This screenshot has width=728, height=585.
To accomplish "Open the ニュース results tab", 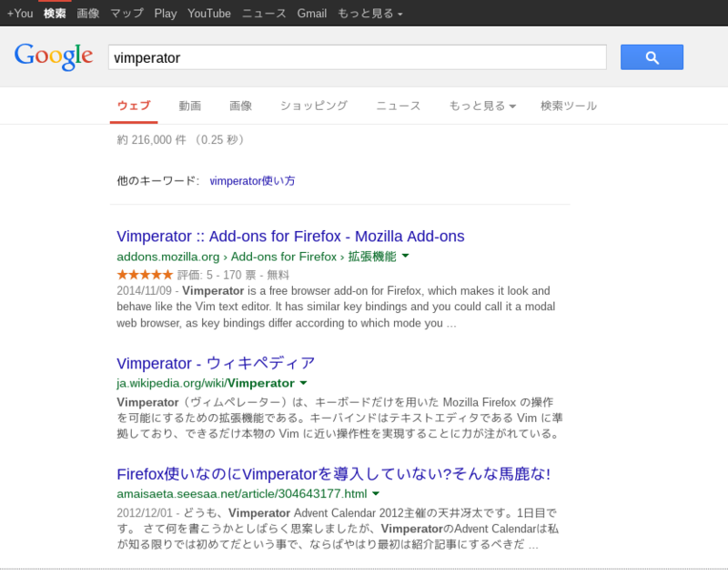I will click(398, 106).
